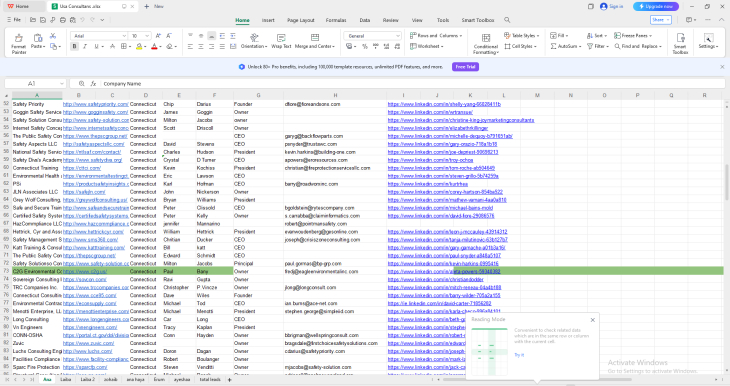This screenshot has height=386, width=730.
Task: Click the Percent style icon
Action: pos(365,47)
